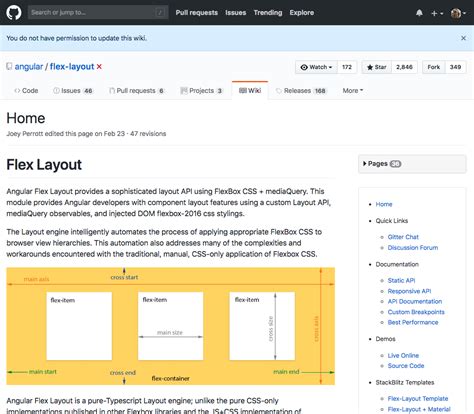
Task: Open the Static API documentation link
Action: pos(401,281)
